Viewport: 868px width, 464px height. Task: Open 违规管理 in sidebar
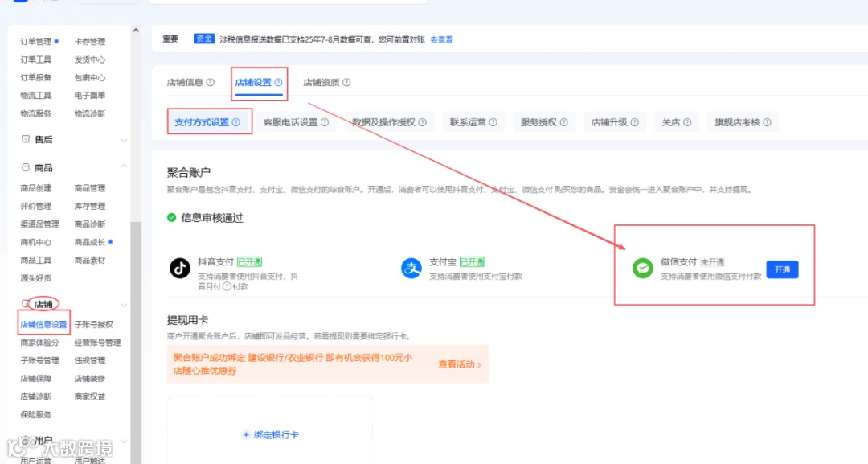tap(90, 360)
